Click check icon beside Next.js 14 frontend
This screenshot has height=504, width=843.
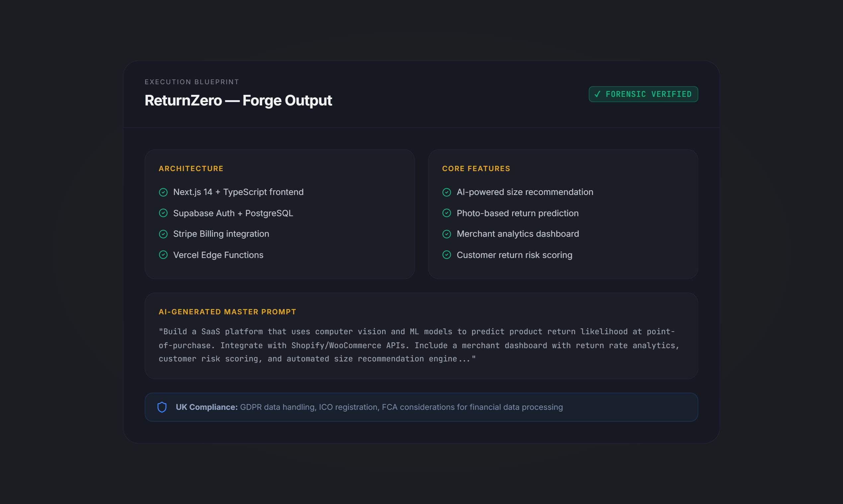(x=163, y=192)
